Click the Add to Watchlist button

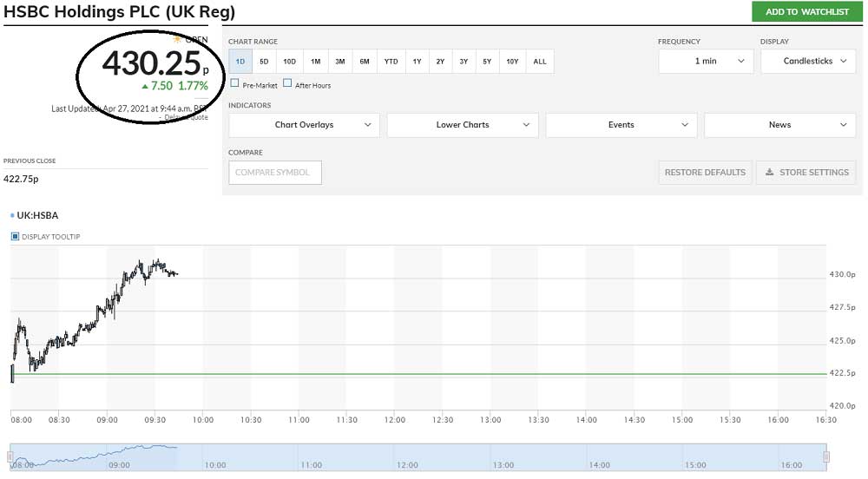(807, 11)
